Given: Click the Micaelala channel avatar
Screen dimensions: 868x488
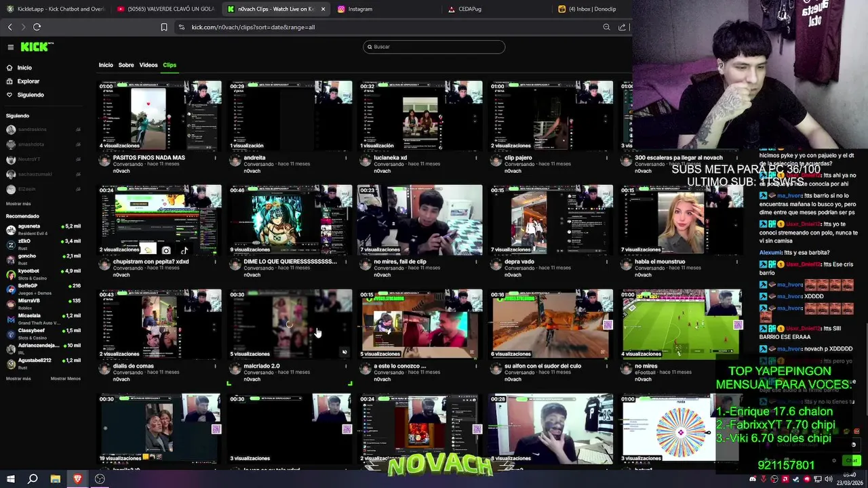Looking at the screenshot, I should pyautogui.click(x=11, y=319).
